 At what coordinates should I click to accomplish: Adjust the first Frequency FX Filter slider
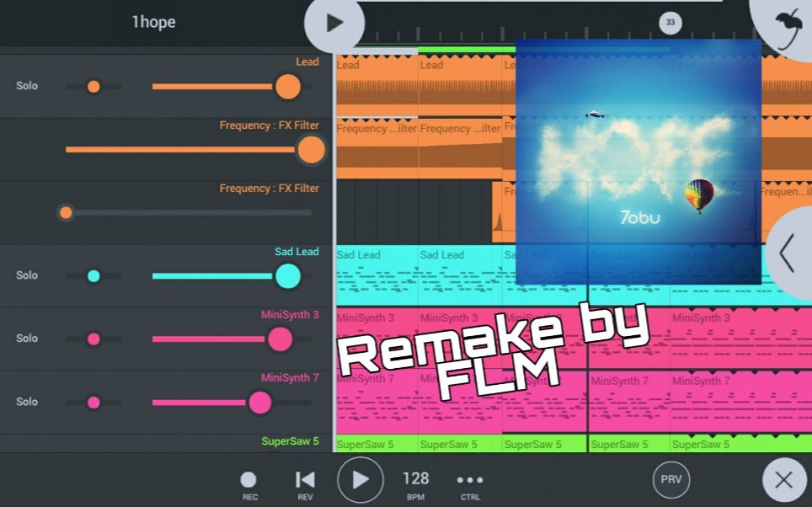(195, 150)
